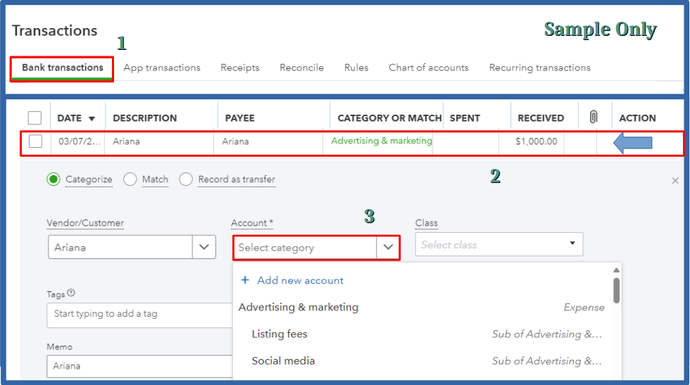Click the Memo field containing Ariana
The image size is (690, 385).
coord(139,366)
